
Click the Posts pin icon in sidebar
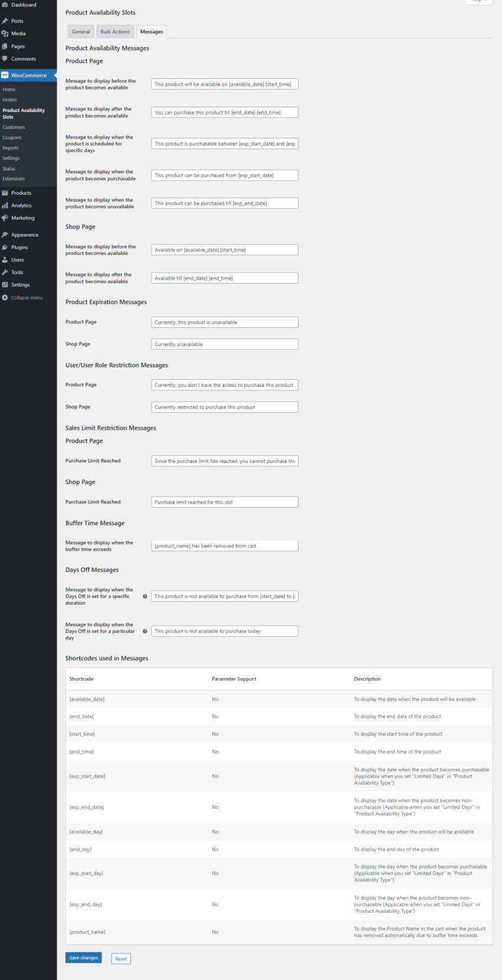pyautogui.click(x=5, y=21)
